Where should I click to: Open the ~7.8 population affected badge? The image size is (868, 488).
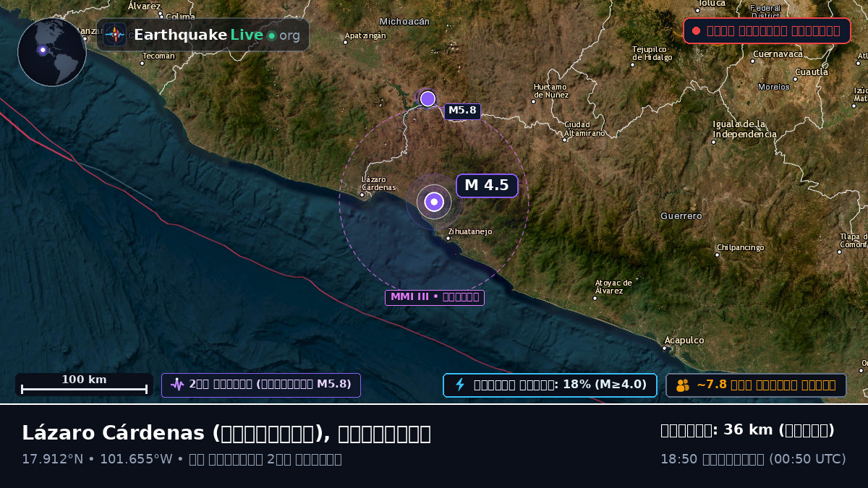tap(756, 385)
